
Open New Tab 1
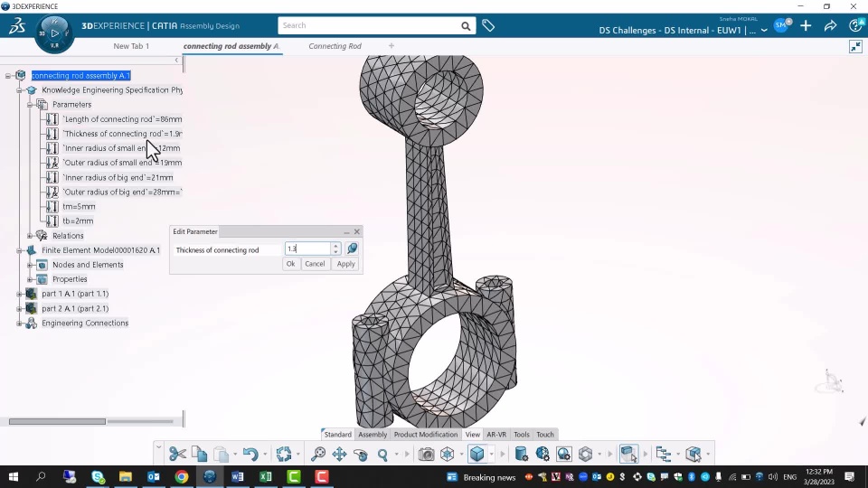(131, 46)
